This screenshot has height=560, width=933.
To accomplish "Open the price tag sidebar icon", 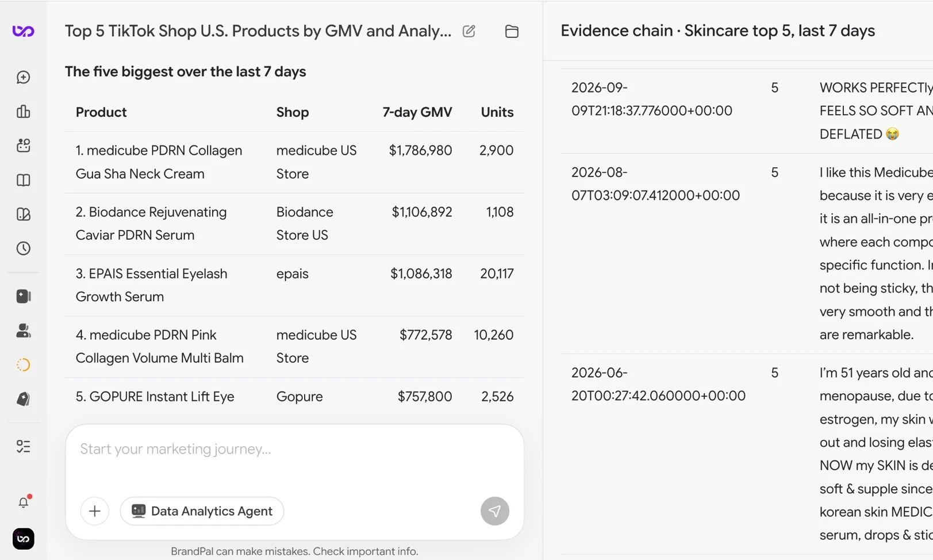I will [x=24, y=399].
